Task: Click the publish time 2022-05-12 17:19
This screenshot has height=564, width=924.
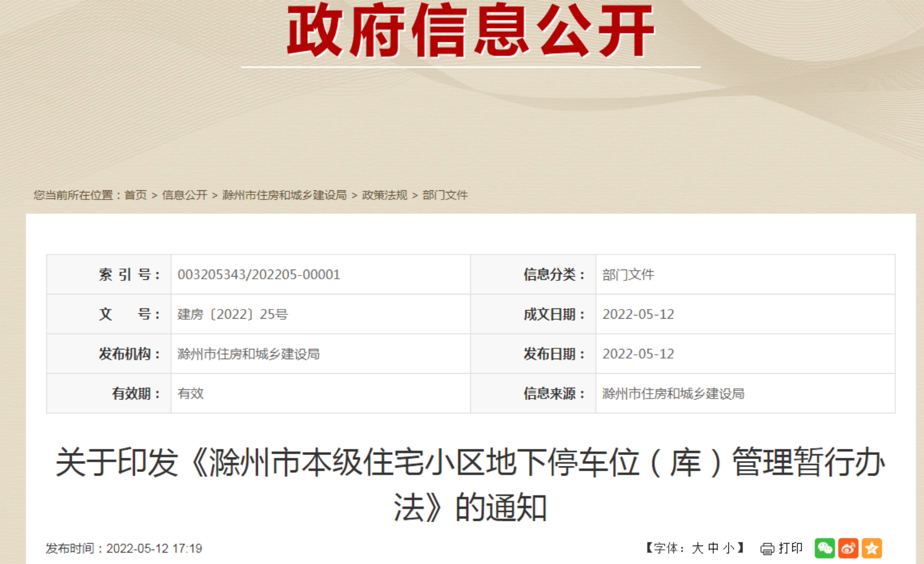Action: click(154, 548)
